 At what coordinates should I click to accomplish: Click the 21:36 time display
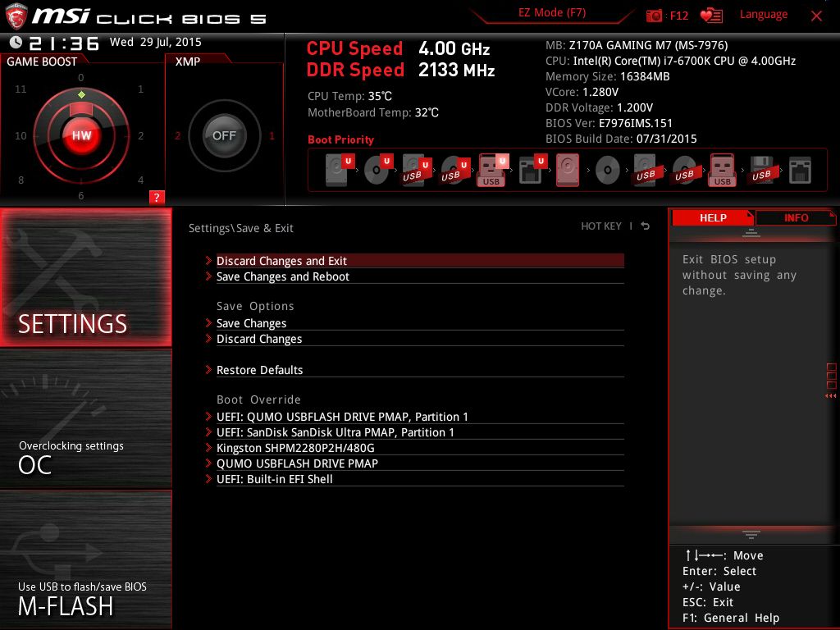tap(64, 43)
